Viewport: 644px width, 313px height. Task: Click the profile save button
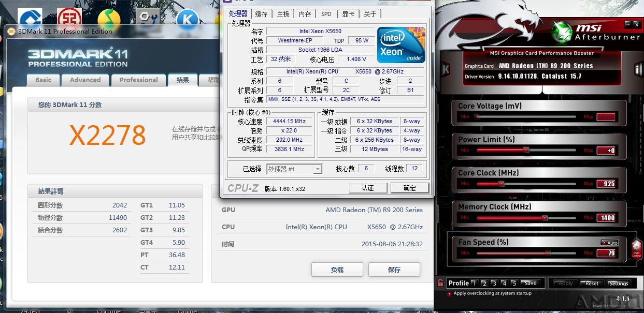tap(530, 283)
